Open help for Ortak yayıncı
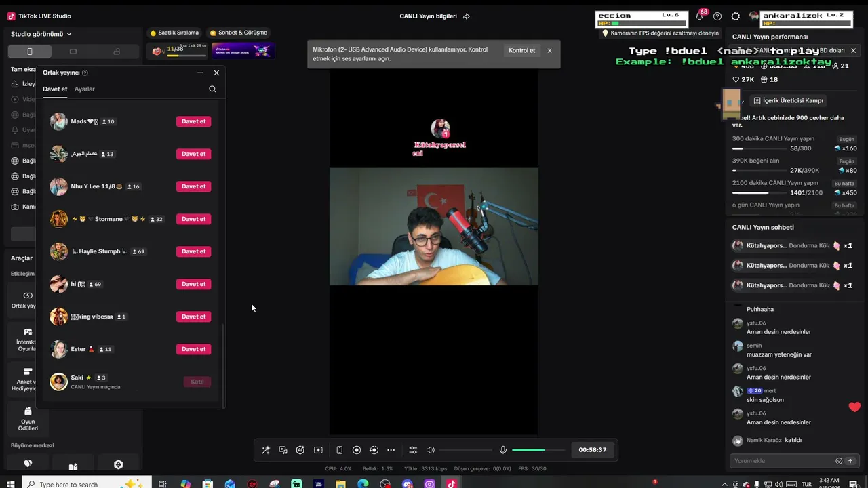The height and width of the screenshot is (488, 868). point(85,73)
